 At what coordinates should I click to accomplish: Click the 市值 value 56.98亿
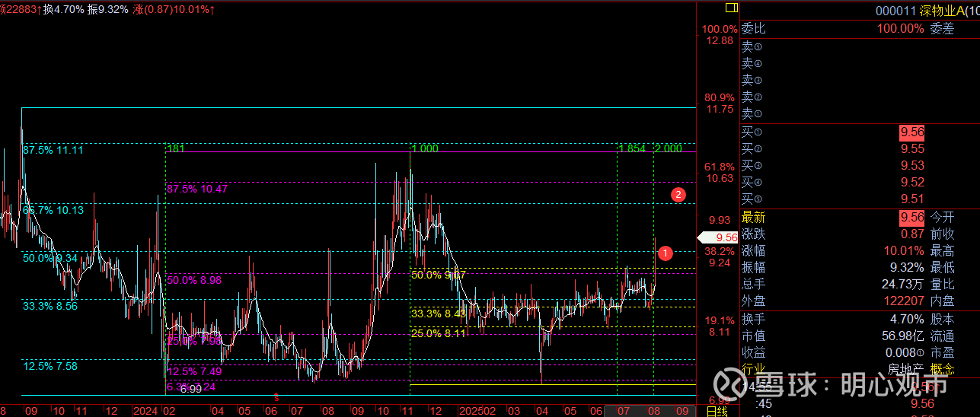[903, 336]
